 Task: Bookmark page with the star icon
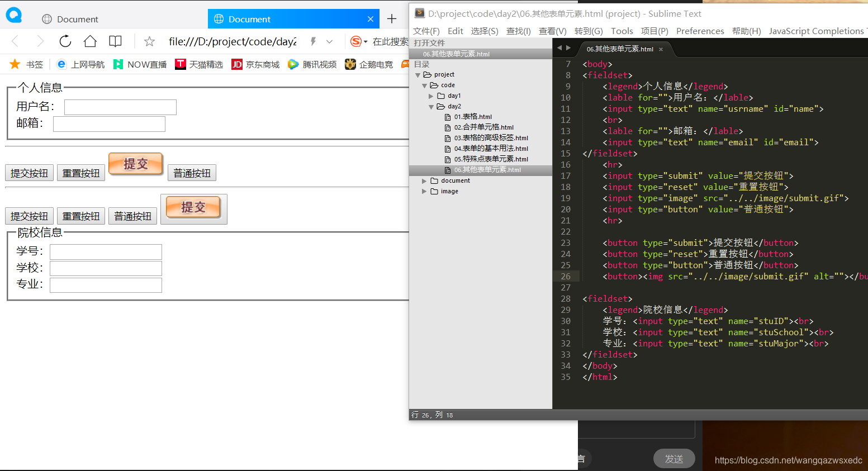click(149, 41)
